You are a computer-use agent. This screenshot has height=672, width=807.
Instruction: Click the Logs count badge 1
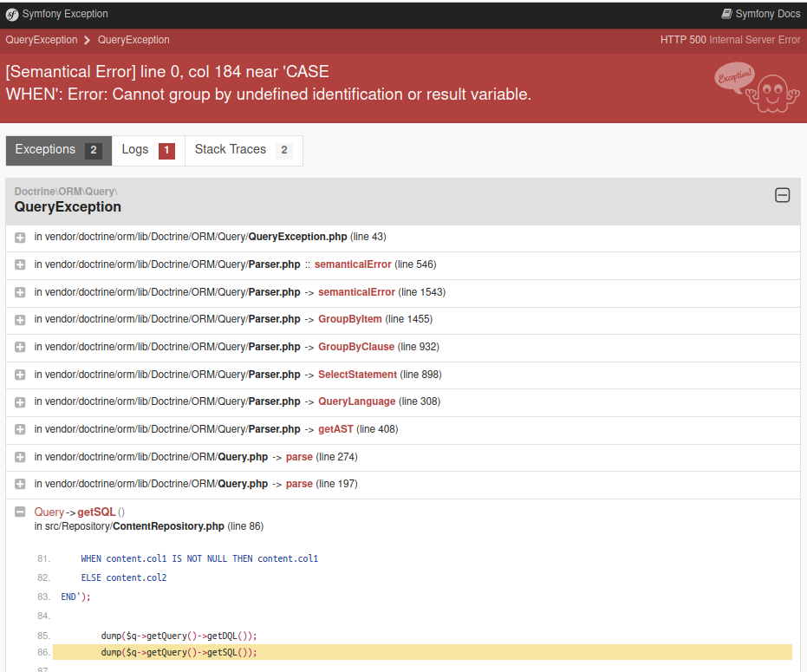(166, 150)
